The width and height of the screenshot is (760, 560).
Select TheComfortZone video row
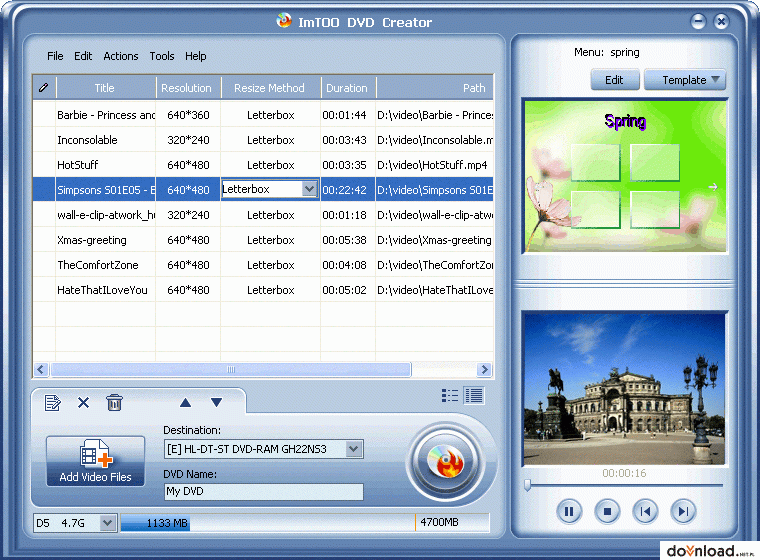point(263,265)
